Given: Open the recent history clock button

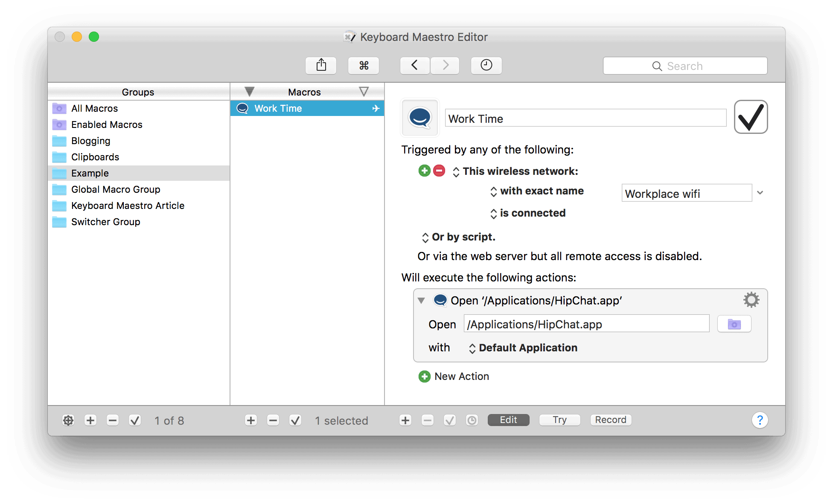Looking at the screenshot, I should pyautogui.click(x=486, y=65).
